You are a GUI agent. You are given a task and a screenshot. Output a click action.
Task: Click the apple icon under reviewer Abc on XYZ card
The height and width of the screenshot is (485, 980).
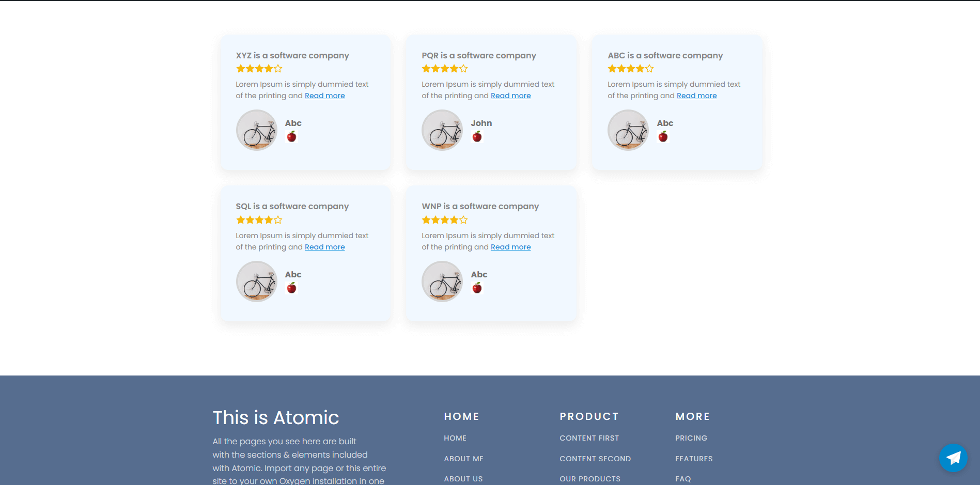[x=292, y=136]
